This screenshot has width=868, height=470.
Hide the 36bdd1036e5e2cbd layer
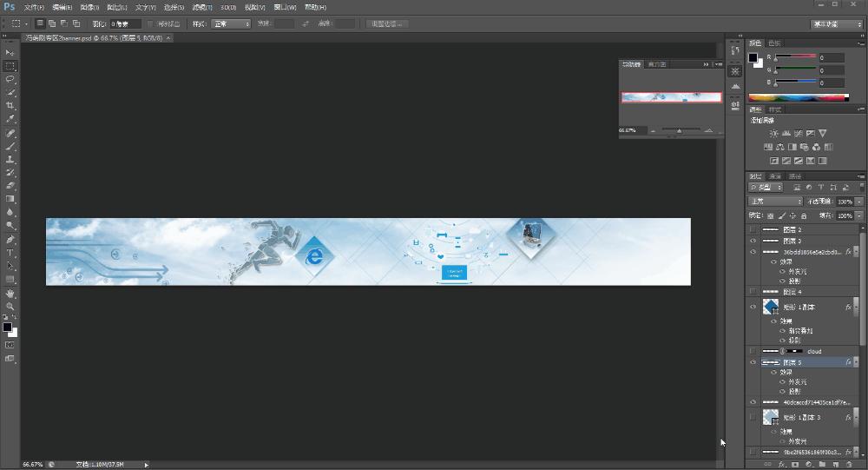(x=753, y=252)
